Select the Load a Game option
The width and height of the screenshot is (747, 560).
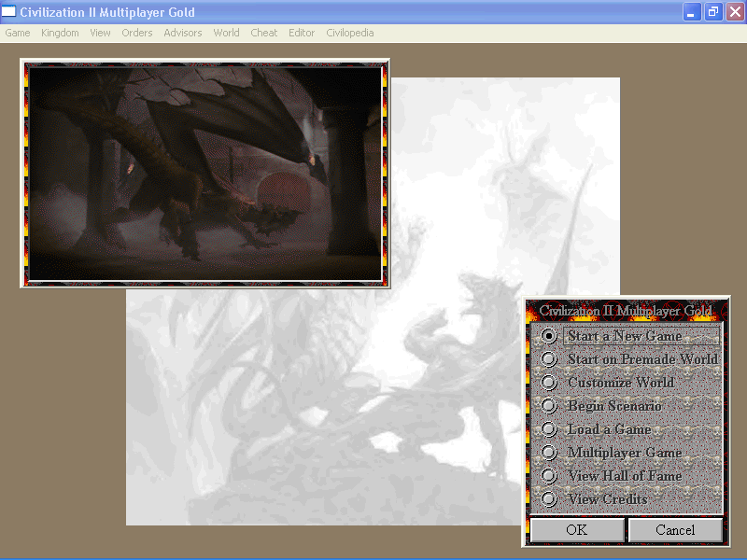[x=550, y=429]
